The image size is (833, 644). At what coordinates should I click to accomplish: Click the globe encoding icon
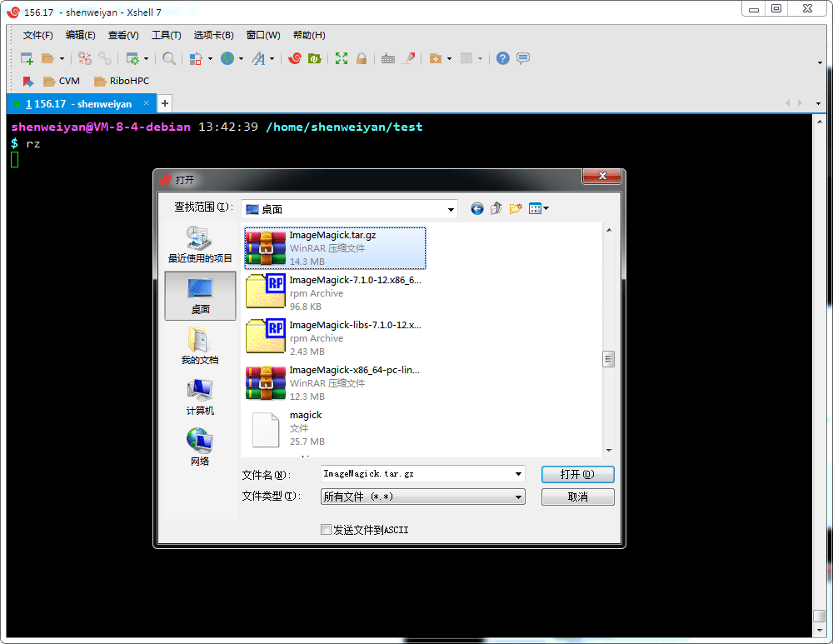pyautogui.click(x=227, y=58)
